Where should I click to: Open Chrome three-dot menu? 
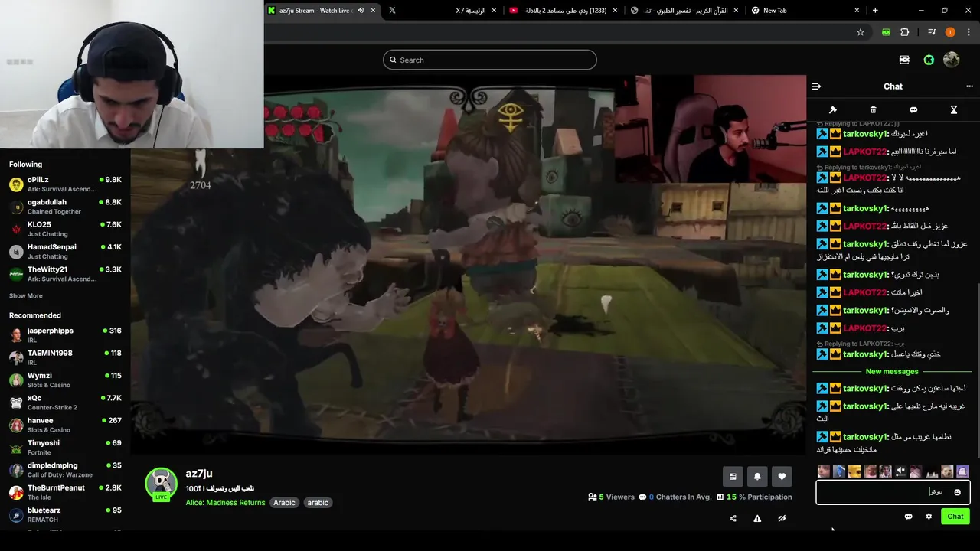click(969, 32)
